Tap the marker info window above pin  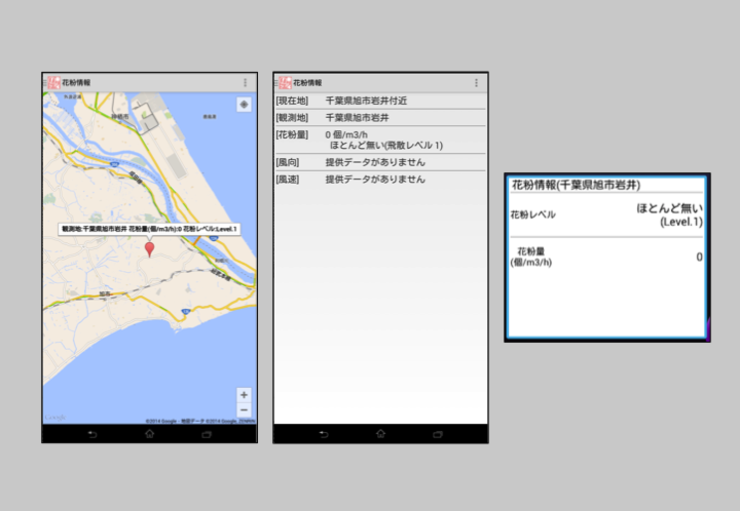(149, 229)
